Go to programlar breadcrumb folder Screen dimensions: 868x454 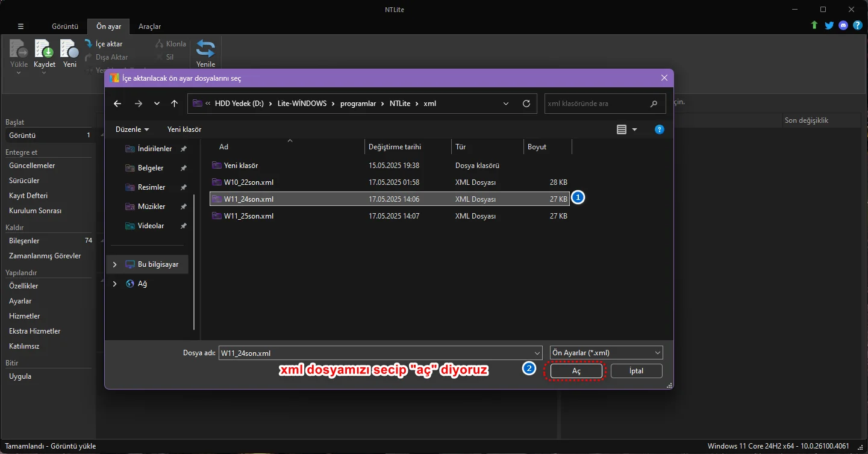point(358,104)
